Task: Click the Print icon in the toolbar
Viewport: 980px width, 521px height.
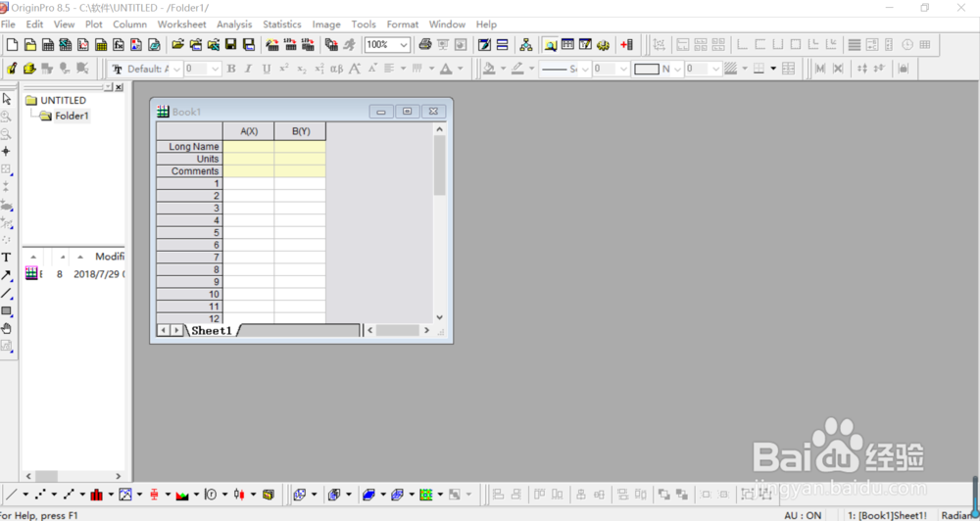Action: [425, 44]
